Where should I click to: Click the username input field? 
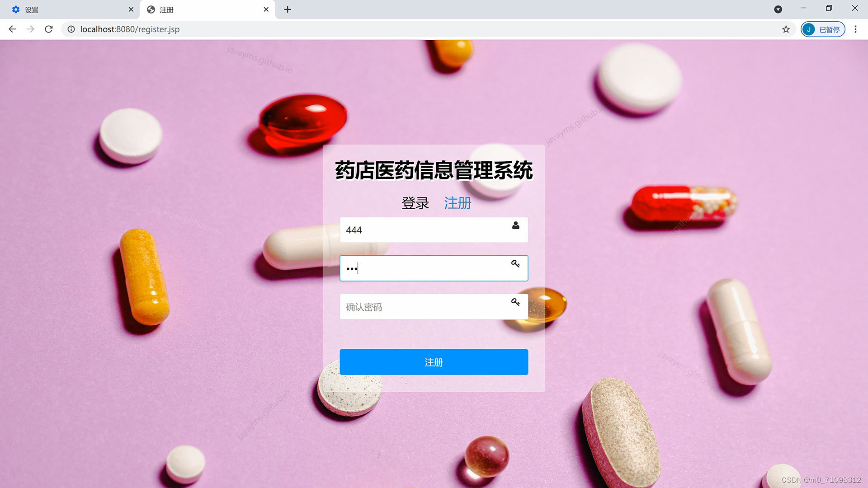click(x=434, y=230)
